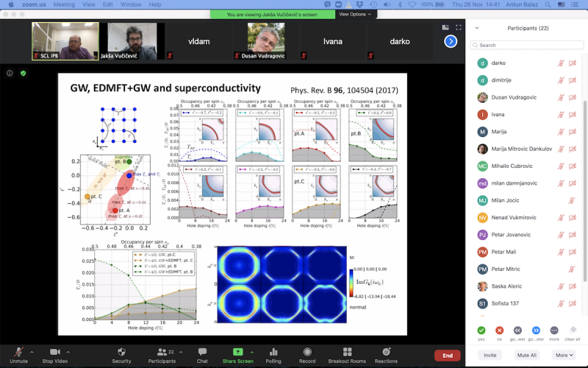Open participants options arrow beside count
Screen dimensions: 588x368
[181, 353]
